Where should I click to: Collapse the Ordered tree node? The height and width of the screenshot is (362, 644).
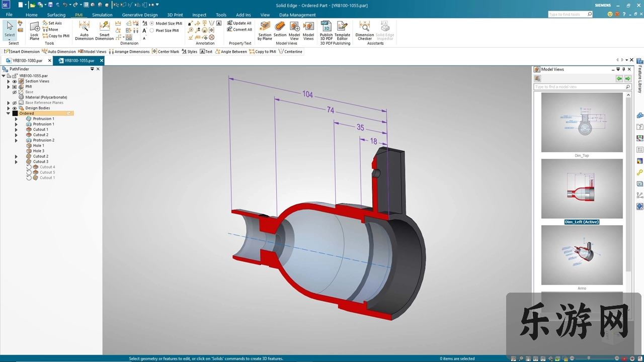click(x=8, y=114)
